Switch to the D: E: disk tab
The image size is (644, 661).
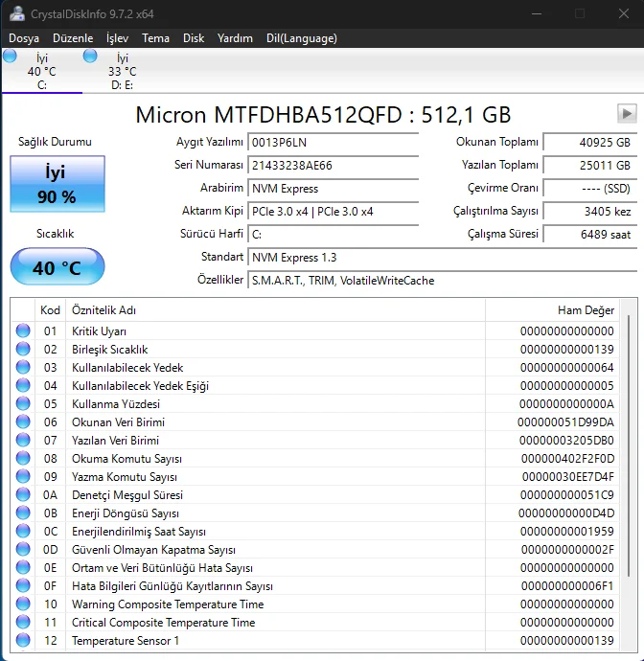click(122, 72)
